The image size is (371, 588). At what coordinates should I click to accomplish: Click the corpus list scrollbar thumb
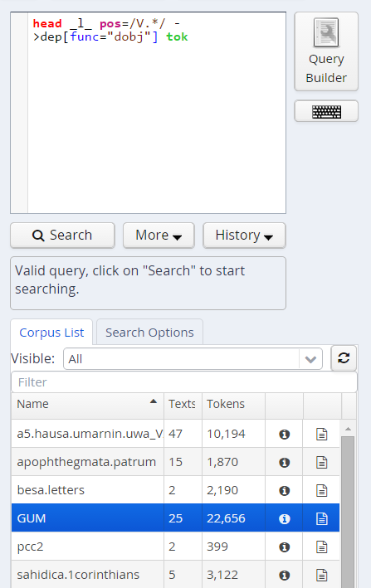click(x=348, y=512)
